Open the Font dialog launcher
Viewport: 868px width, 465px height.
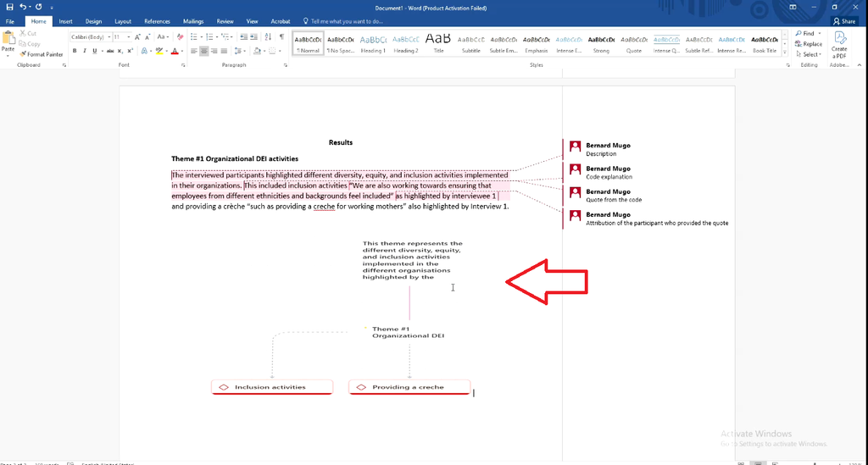pos(183,65)
